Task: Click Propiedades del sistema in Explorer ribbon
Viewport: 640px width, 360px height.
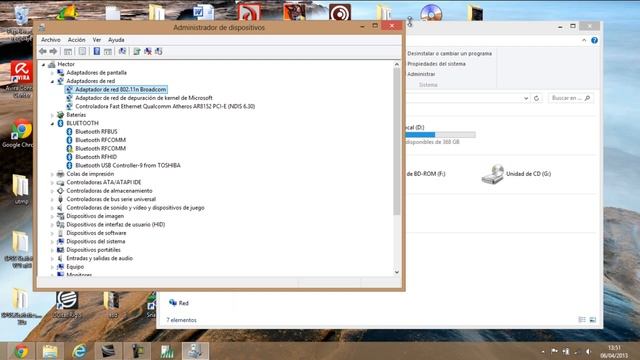Action: point(436,64)
